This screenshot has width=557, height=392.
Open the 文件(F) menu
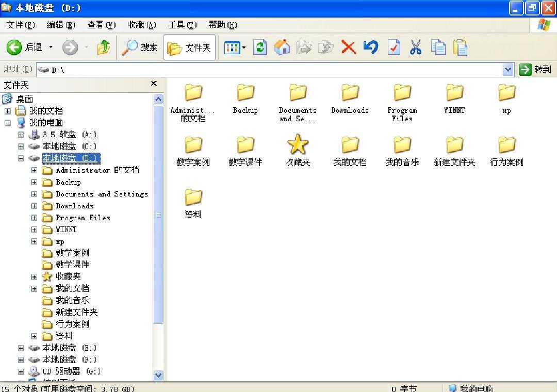[x=21, y=25]
